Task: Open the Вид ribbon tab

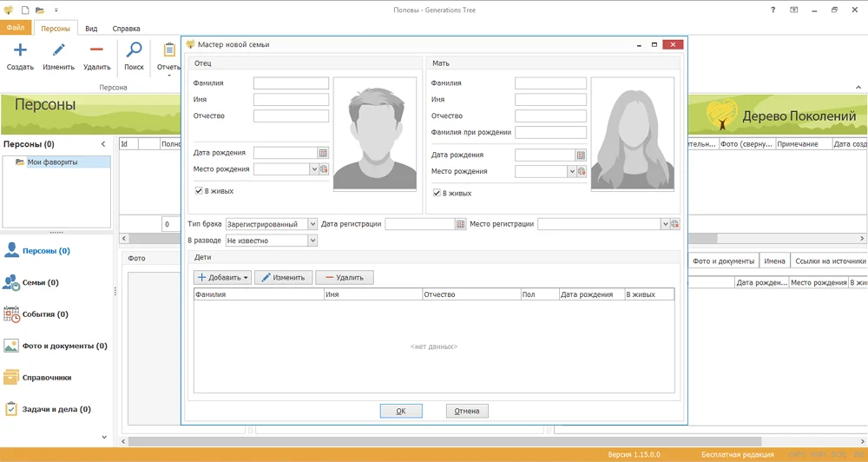Action: point(91,29)
